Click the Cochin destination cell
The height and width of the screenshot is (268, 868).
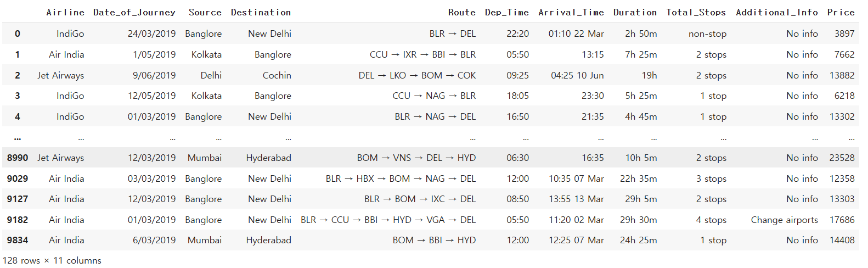pyautogui.click(x=277, y=75)
